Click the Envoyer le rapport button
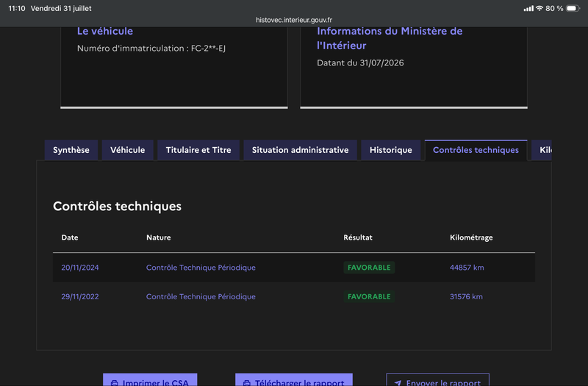This screenshot has width=588, height=386. point(437,380)
